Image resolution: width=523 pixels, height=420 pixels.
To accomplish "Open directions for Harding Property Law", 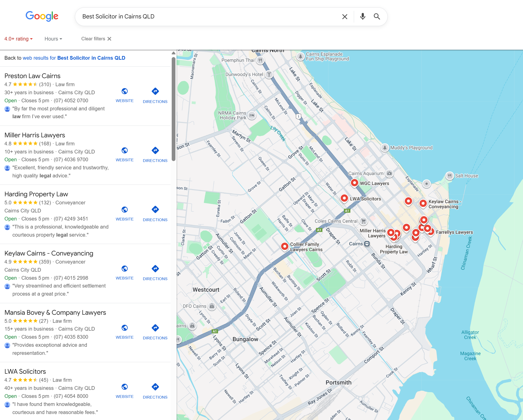I will pos(155,209).
